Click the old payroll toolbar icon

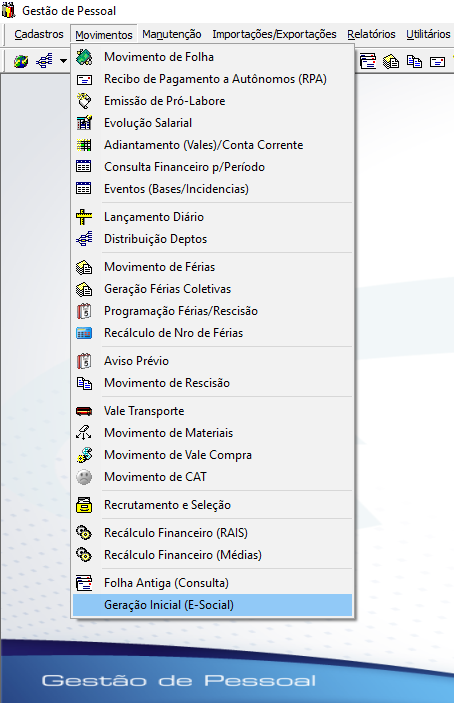tap(368, 61)
